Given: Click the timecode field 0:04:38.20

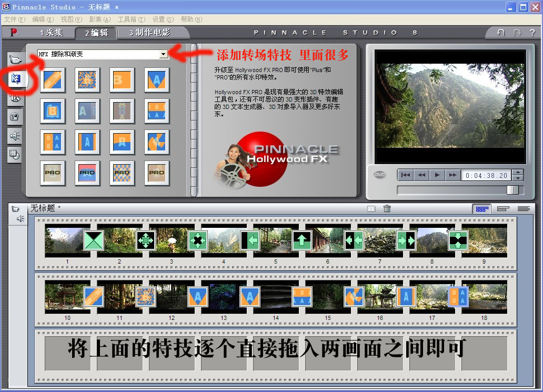Looking at the screenshot, I should coord(487,175).
